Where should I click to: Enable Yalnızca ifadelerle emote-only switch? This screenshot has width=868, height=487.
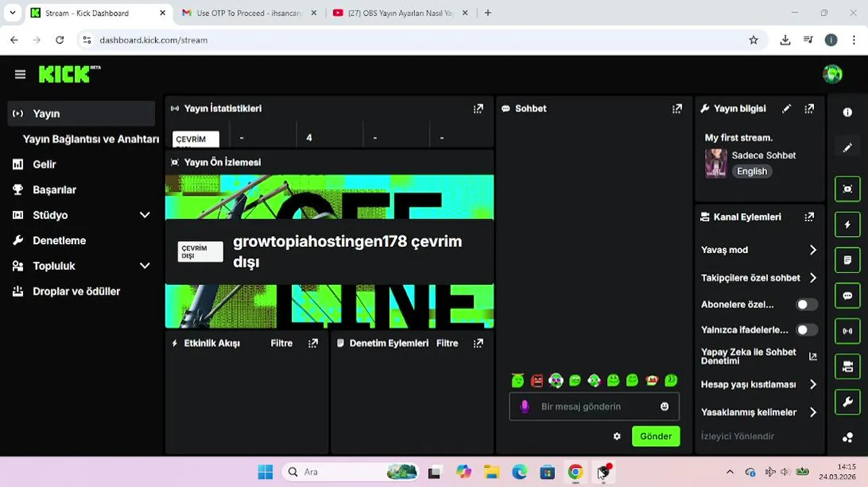click(x=806, y=330)
